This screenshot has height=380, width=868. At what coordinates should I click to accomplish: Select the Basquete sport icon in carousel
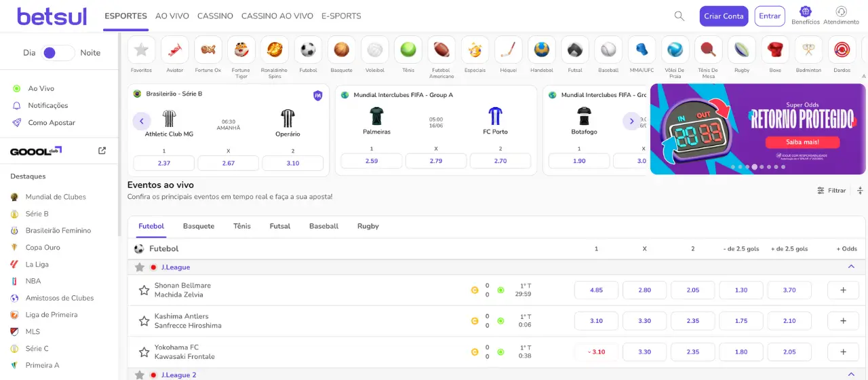coord(342,50)
